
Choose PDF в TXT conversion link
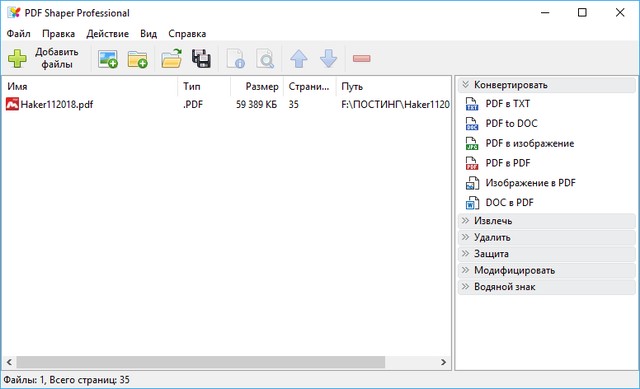[x=507, y=104]
